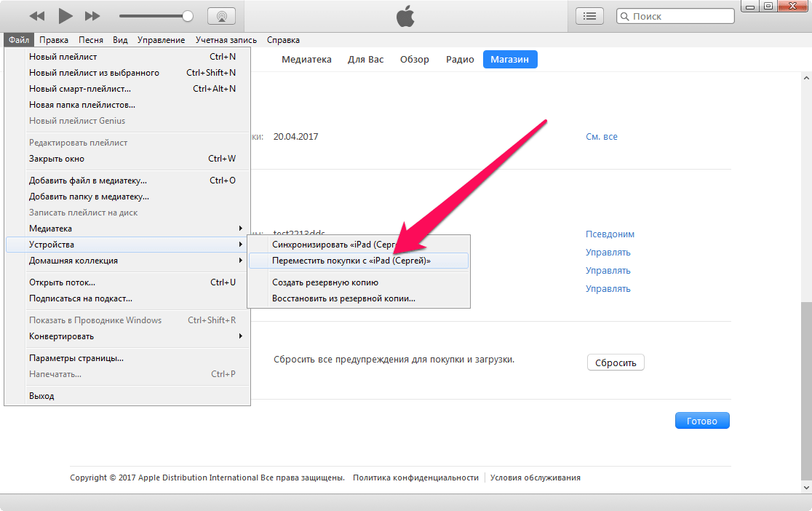Click the Готово button
The image size is (812, 511).
point(702,421)
